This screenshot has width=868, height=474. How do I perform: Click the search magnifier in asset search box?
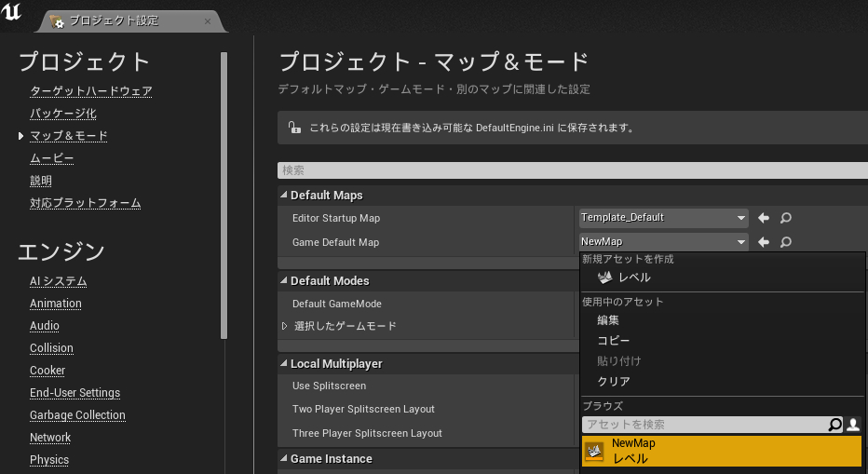pyautogui.click(x=834, y=425)
